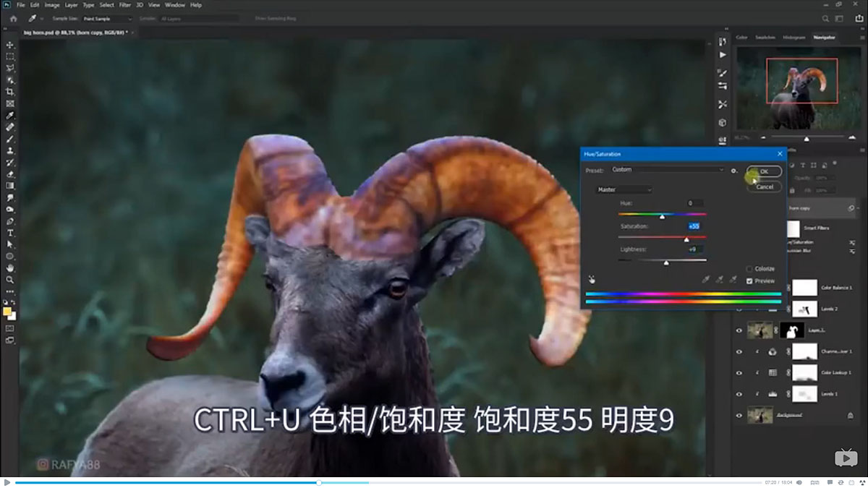Disable the Preview checkbox
Screen dimensions: 868x488
pos(749,281)
